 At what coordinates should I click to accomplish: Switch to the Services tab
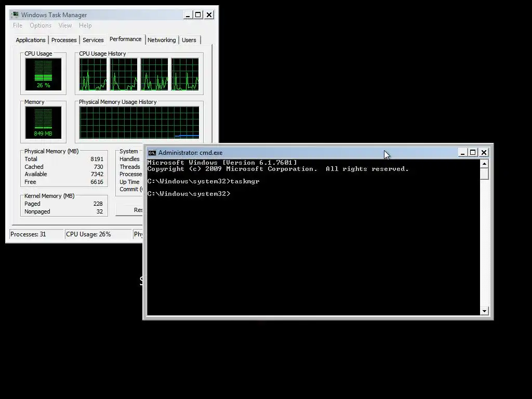pyautogui.click(x=93, y=40)
